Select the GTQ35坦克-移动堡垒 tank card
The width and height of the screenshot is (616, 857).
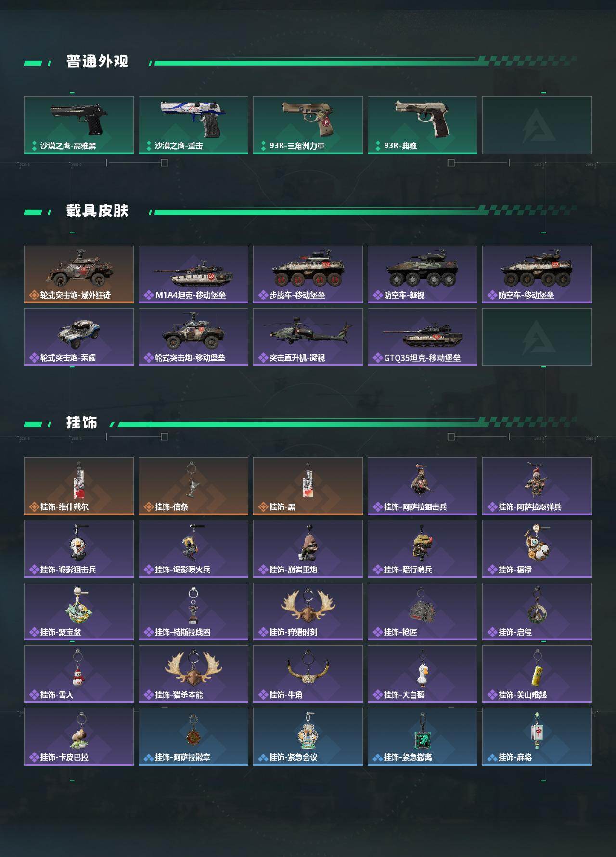click(423, 337)
